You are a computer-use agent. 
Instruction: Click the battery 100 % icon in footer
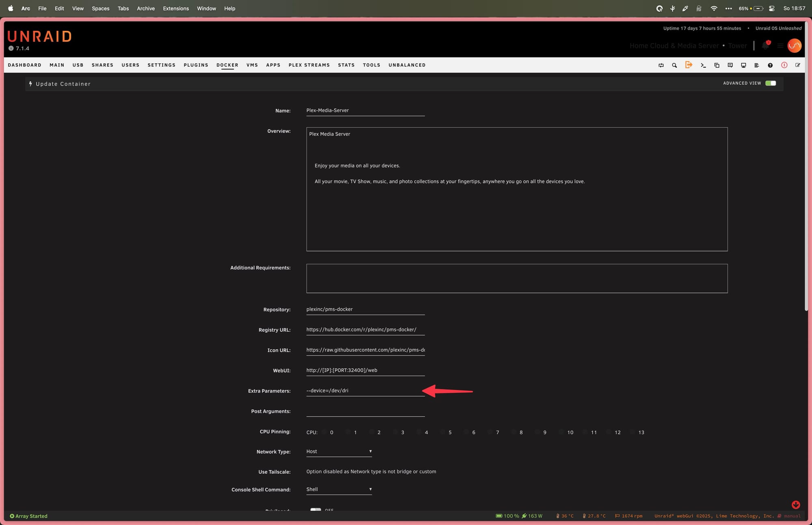[x=499, y=516]
